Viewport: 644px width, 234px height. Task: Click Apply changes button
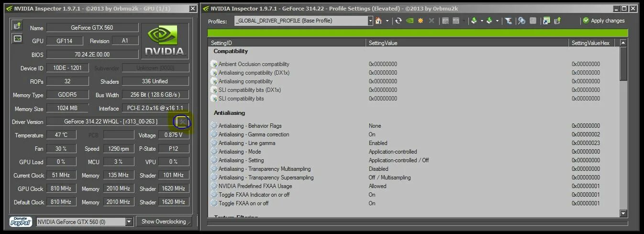point(603,21)
